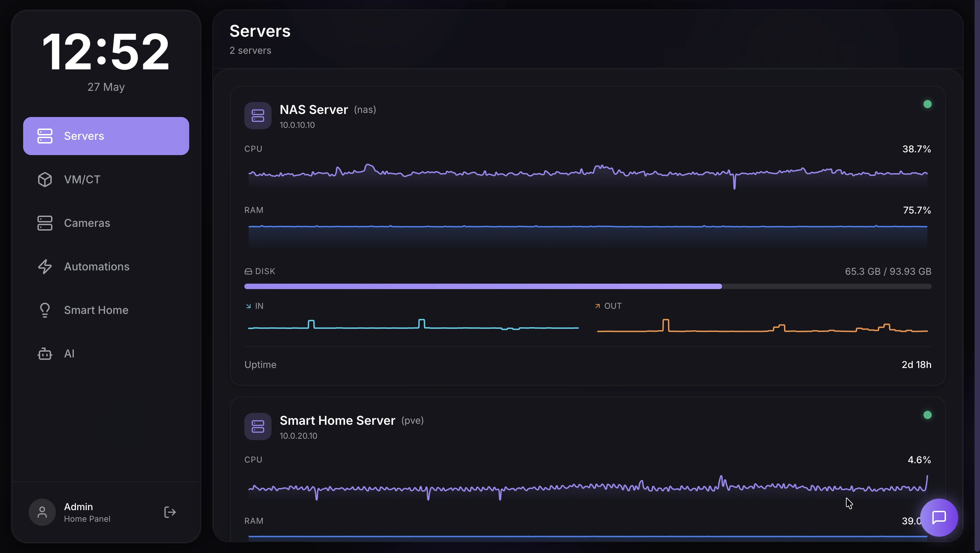The width and height of the screenshot is (980, 553).
Task: Click the NAS Server CPU graph
Action: click(x=588, y=176)
